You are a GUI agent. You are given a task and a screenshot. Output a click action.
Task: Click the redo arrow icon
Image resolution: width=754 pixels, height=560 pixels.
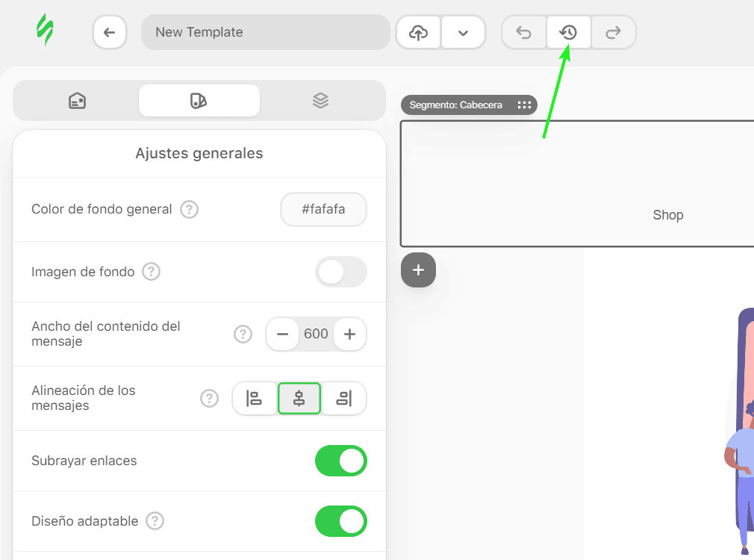pyautogui.click(x=613, y=33)
